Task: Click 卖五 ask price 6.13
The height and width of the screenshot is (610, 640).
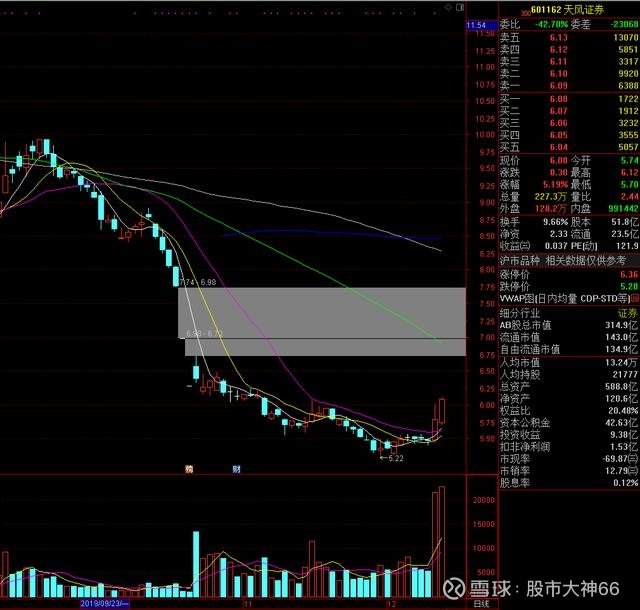Action: pyautogui.click(x=558, y=38)
